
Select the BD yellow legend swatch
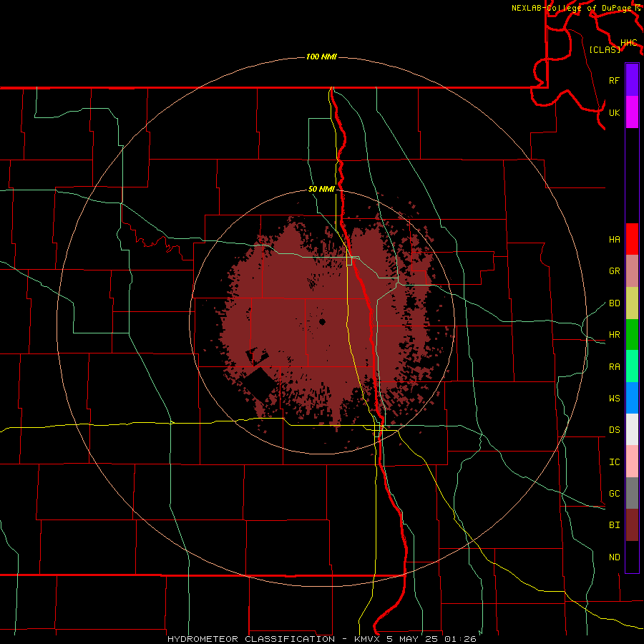[632, 303]
